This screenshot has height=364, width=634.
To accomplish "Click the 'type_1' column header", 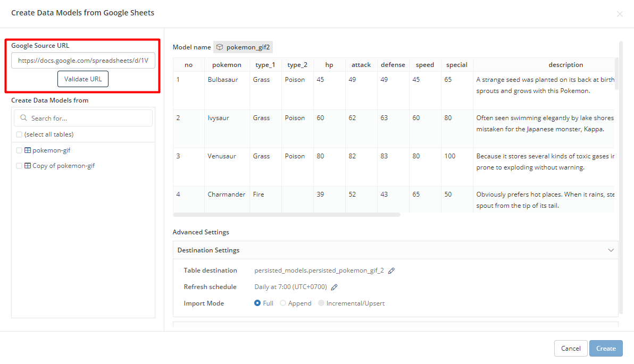I will coord(265,65).
